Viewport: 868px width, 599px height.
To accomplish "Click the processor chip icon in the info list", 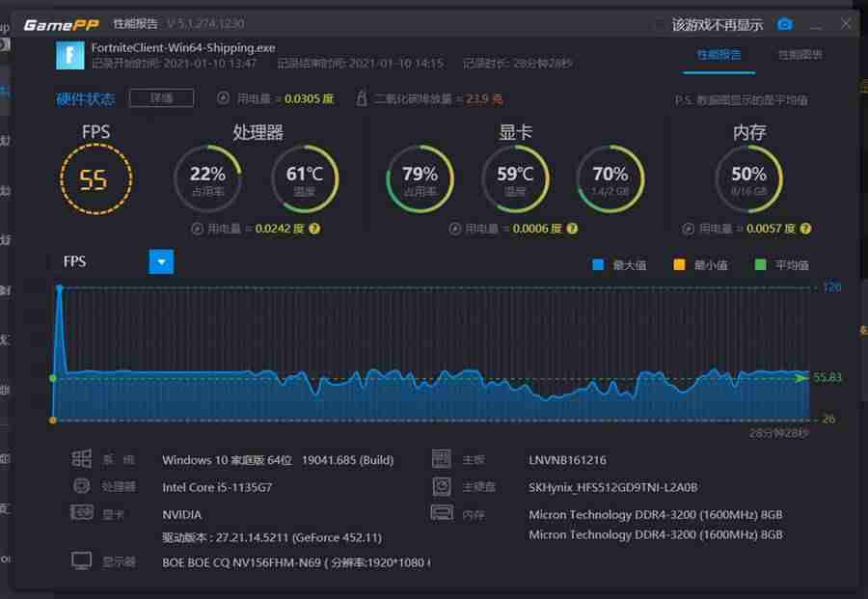I will pos(81,486).
